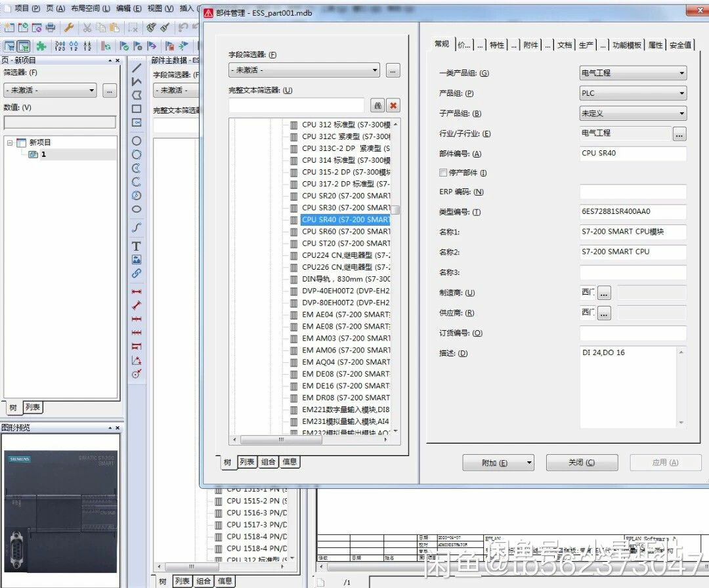
Task: Switch to the 功能模板 tab
Action: 627,45
